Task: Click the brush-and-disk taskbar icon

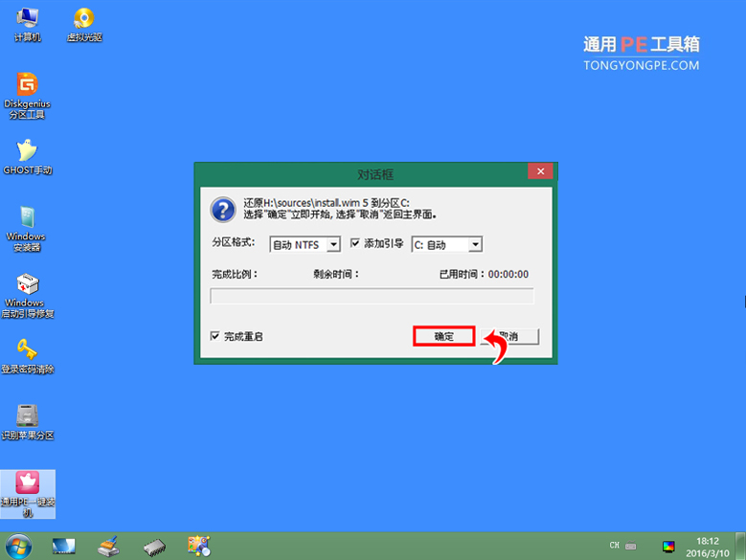Action: click(109, 547)
